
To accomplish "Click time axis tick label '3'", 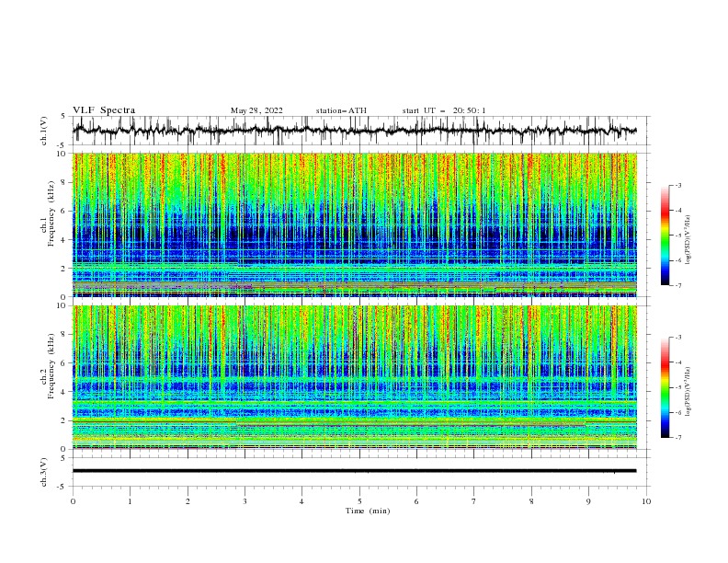I will [245, 501].
